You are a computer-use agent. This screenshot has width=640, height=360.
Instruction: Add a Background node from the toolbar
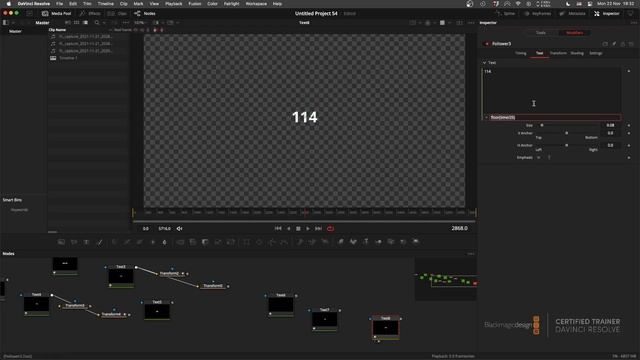pyautogui.click(x=61, y=242)
